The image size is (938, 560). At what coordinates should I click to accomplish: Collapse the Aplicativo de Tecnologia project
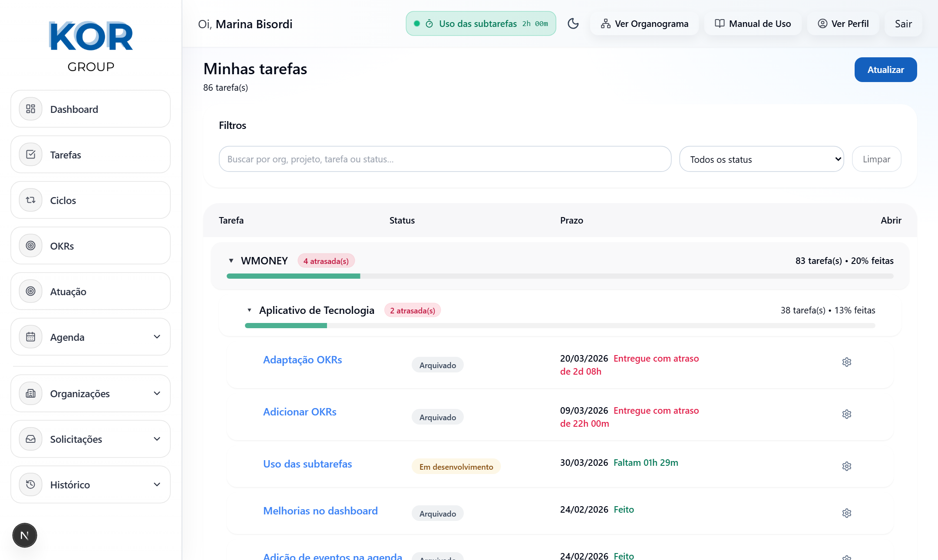tap(249, 310)
